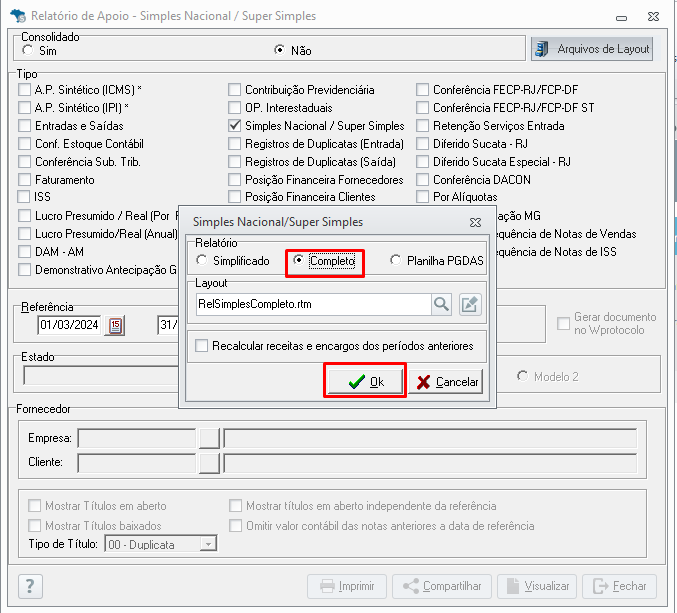This screenshot has width=677, height=613.
Task: Check Conferência FECP-RJ/FCP-DF checkbox
Action: 422,90
